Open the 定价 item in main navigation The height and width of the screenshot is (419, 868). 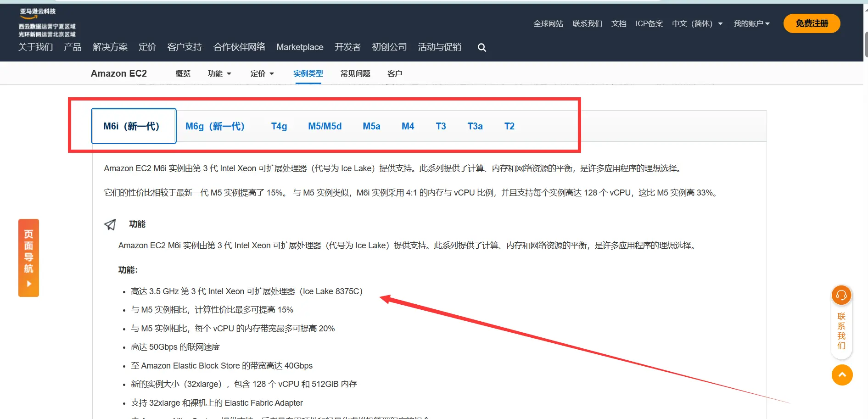(147, 47)
